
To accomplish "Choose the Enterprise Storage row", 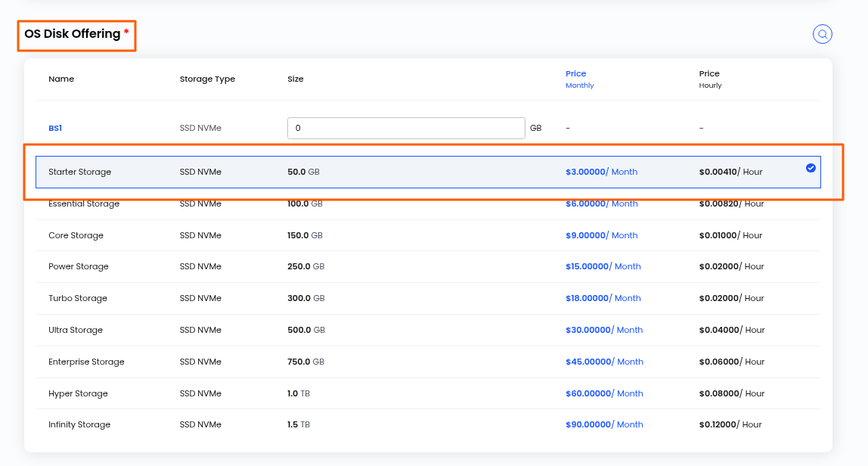I will 428,362.
